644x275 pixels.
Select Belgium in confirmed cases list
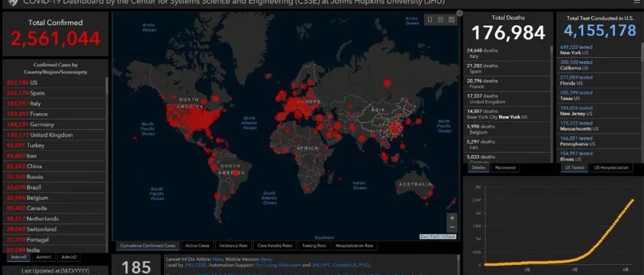[54, 198]
